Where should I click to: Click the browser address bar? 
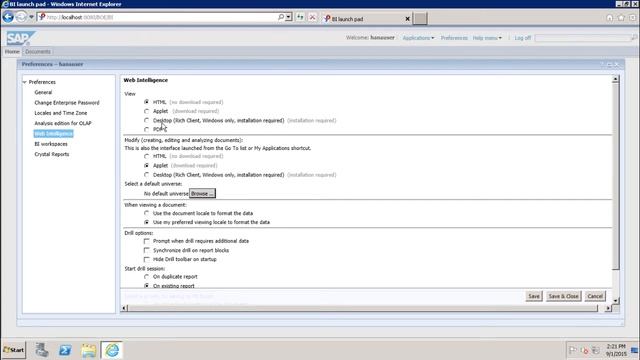157,17
